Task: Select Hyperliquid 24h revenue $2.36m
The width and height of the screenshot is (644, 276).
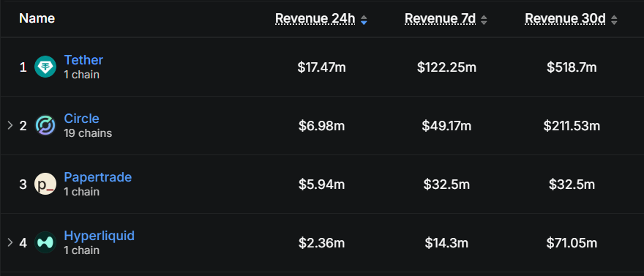Action: click(321, 243)
